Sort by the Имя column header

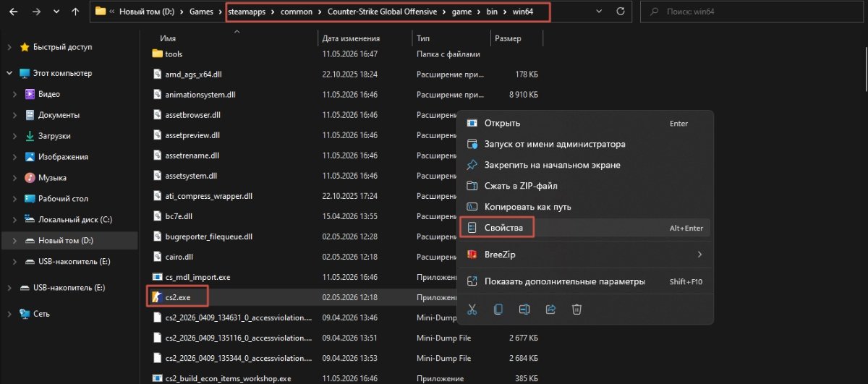point(169,38)
